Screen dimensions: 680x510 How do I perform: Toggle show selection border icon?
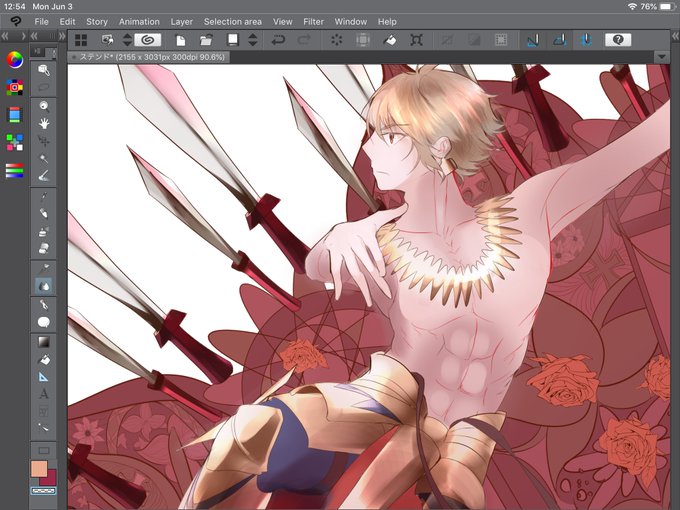pos(501,40)
